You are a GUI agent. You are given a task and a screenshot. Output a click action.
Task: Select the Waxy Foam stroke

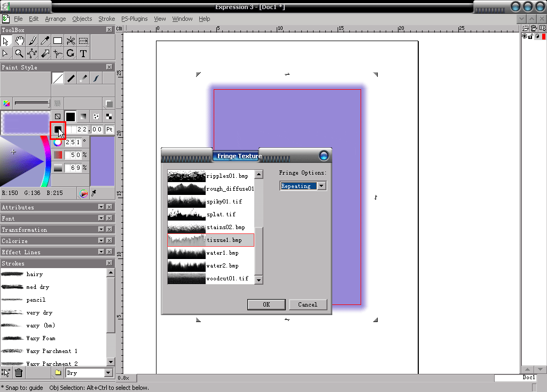pyautogui.click(x=53, y=338)
